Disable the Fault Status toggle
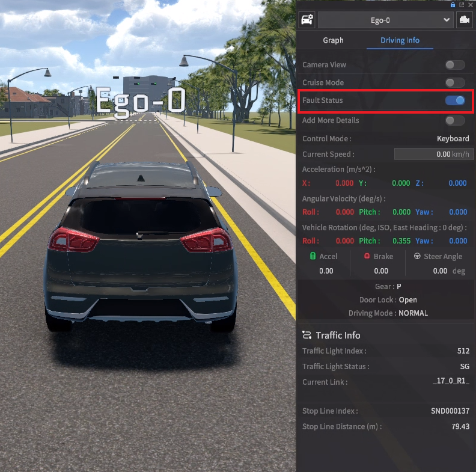Screen dimensions: 476x472 click(x=455, y=100)
